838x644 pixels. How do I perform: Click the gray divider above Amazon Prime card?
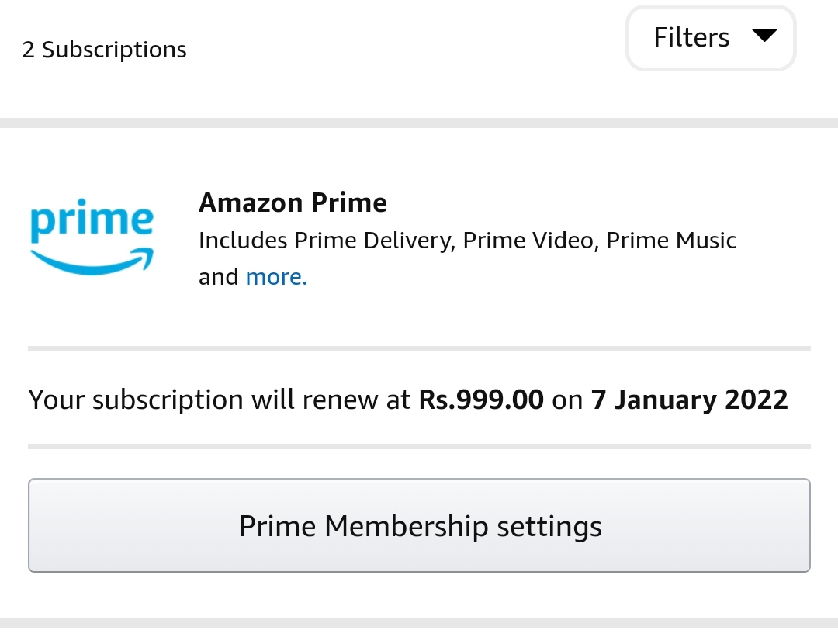tap(419, 123)
